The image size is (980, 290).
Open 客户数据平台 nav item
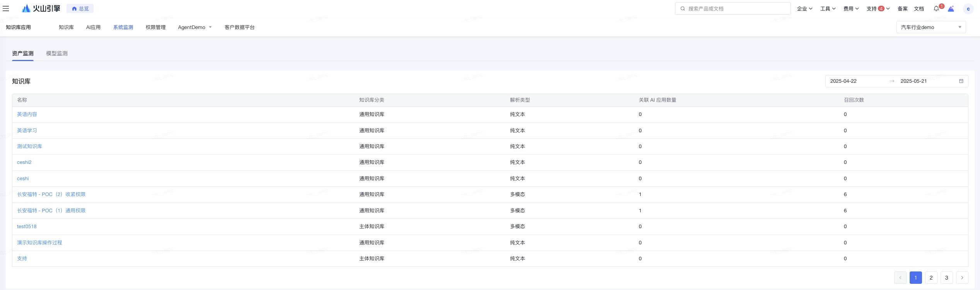pos(239,27)
